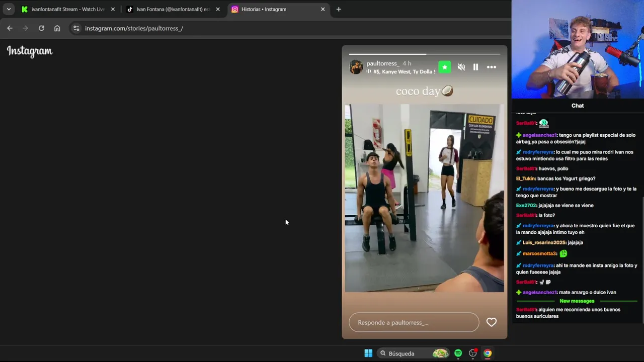
Task: Go back to previous page
Action: 10,28
